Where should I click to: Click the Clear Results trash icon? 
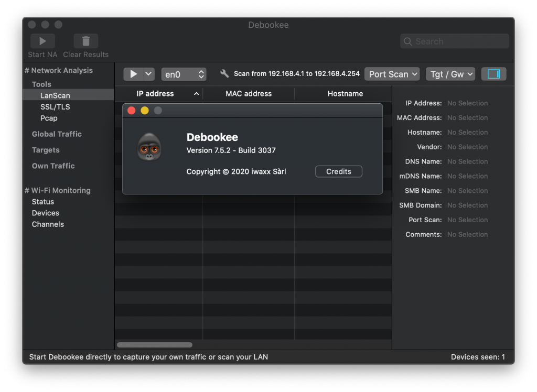tap(85, 41)
